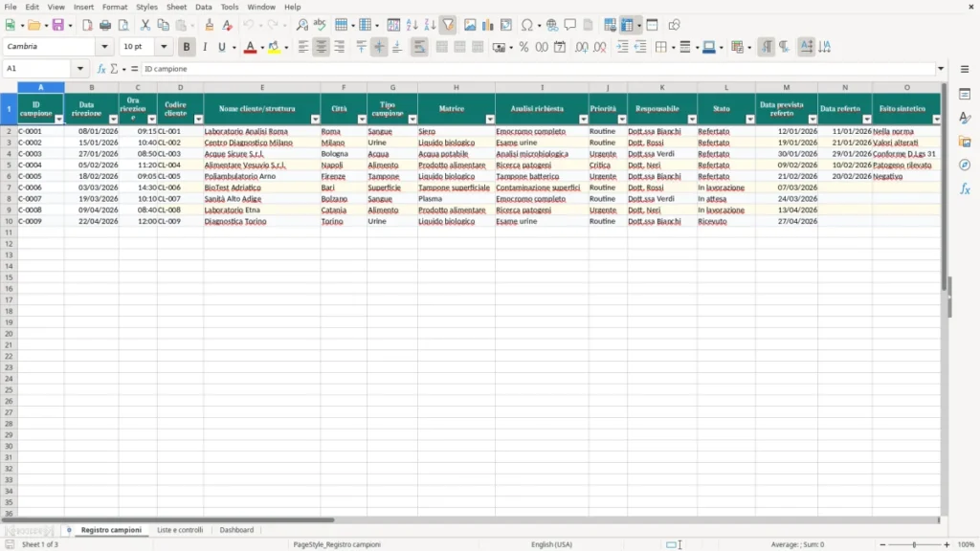Viewport: 980px width, 551px height.
Task: Insert Special Character omega icon
Action: 527,25
